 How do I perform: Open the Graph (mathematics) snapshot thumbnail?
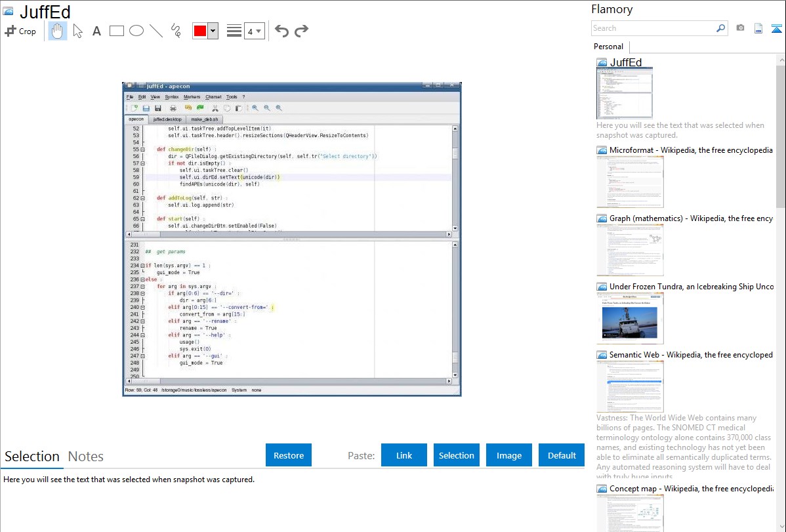(630, 250)
